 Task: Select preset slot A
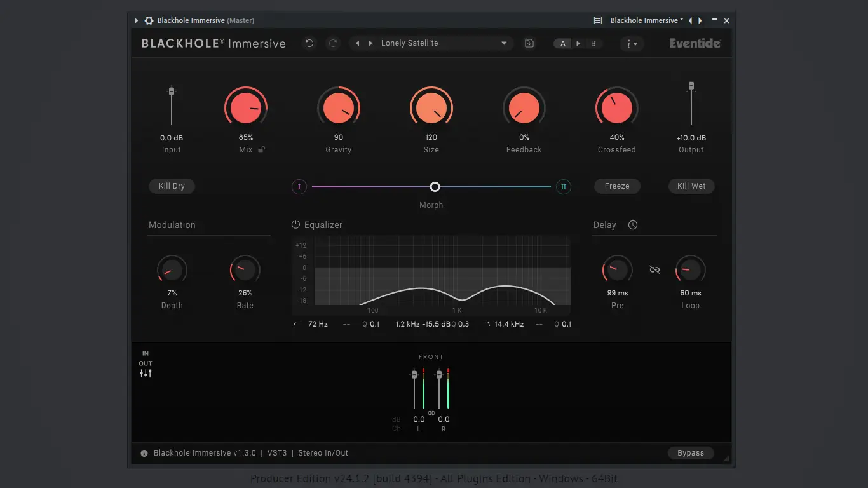click(562, 43)
